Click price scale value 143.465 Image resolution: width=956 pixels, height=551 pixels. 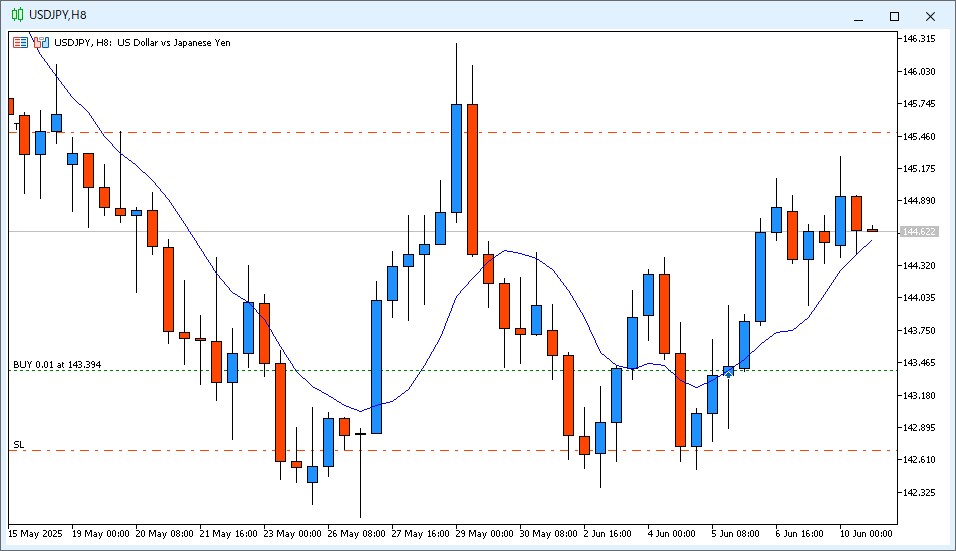919,363
